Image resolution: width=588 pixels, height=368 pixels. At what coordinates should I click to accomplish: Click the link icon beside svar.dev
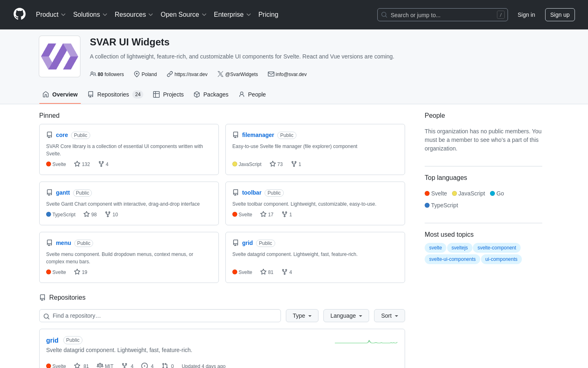[170, 74]
